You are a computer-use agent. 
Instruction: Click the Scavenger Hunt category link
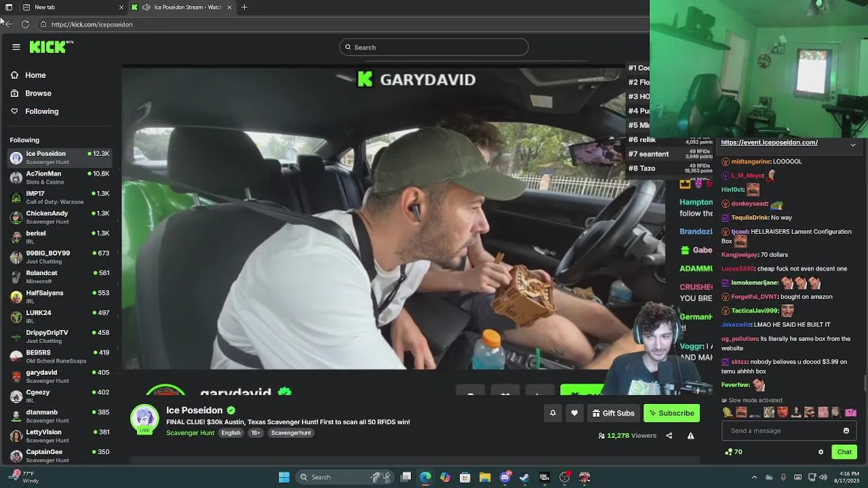[190, 433]
